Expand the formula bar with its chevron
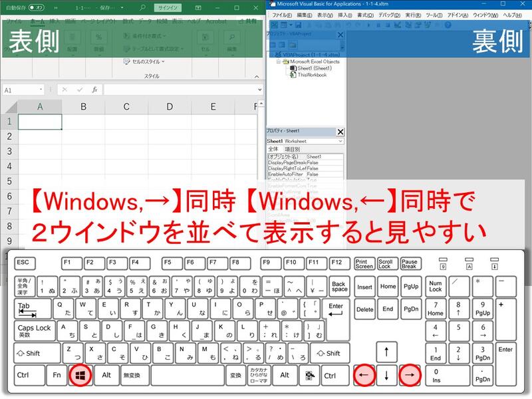Screen dimensions: 532x399 [x=260, y=90]
